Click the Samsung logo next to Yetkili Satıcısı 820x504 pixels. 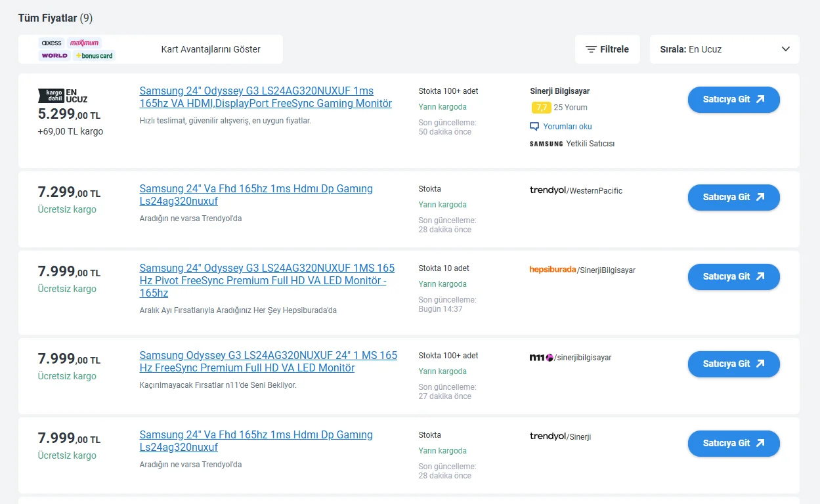pyautogui.click(x=546, y=144)
